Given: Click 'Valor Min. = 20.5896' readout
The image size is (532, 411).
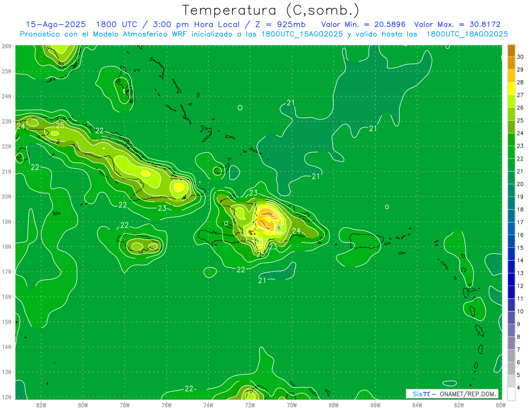Looking at the screenshot, I should tap(364, 25).
